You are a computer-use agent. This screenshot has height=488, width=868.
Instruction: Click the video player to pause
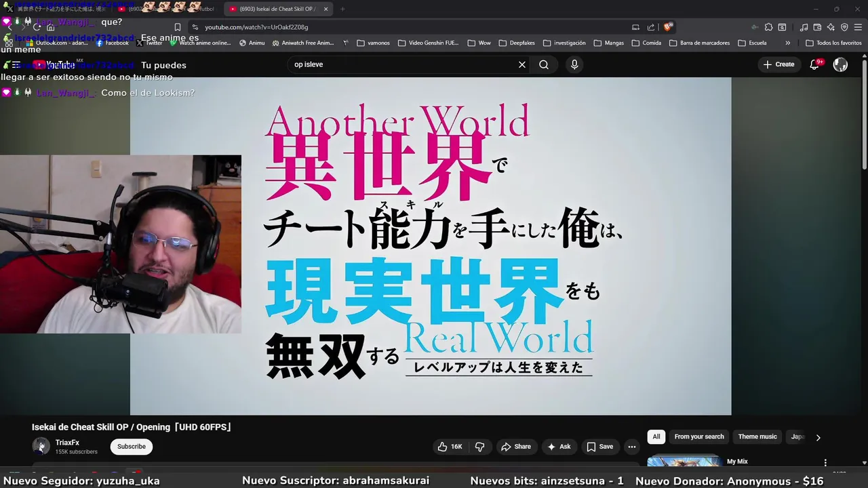[431, 246]
